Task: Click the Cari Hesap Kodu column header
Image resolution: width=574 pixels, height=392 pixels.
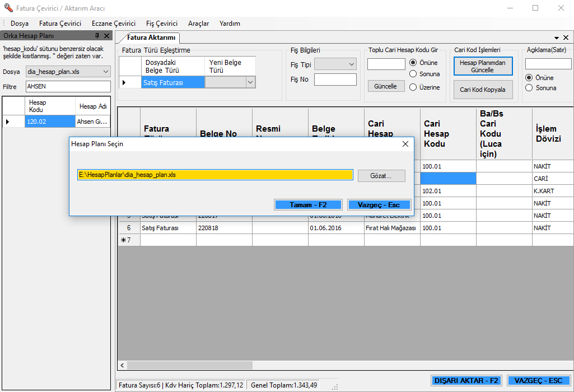Action: pos(448,134)
